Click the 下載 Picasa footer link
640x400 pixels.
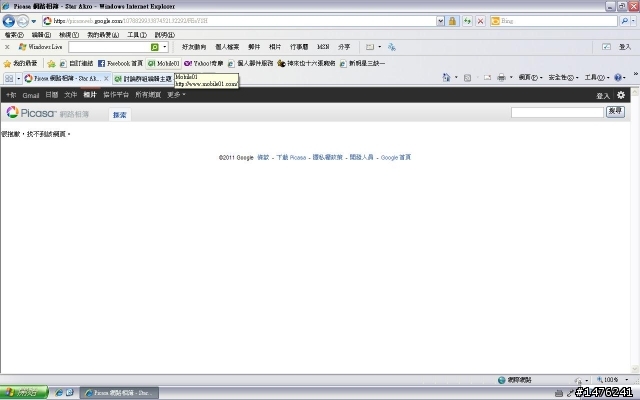pos(291,158)
